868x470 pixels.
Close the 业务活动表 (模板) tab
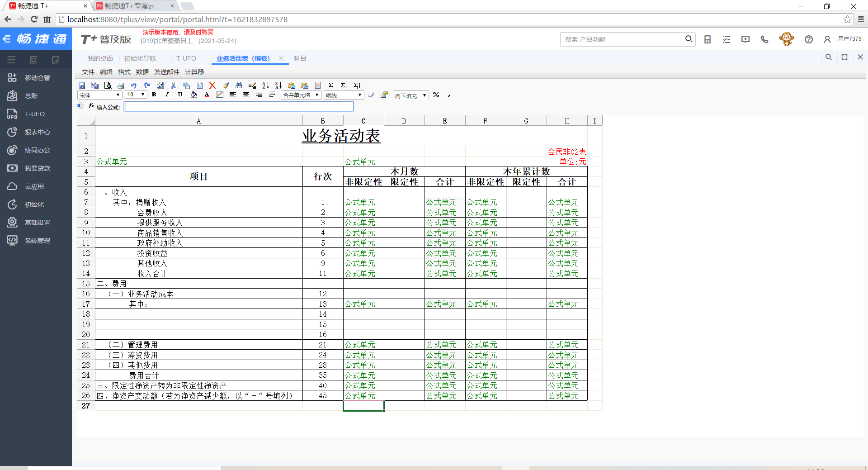pyautogui.click(x=281, y=58)
